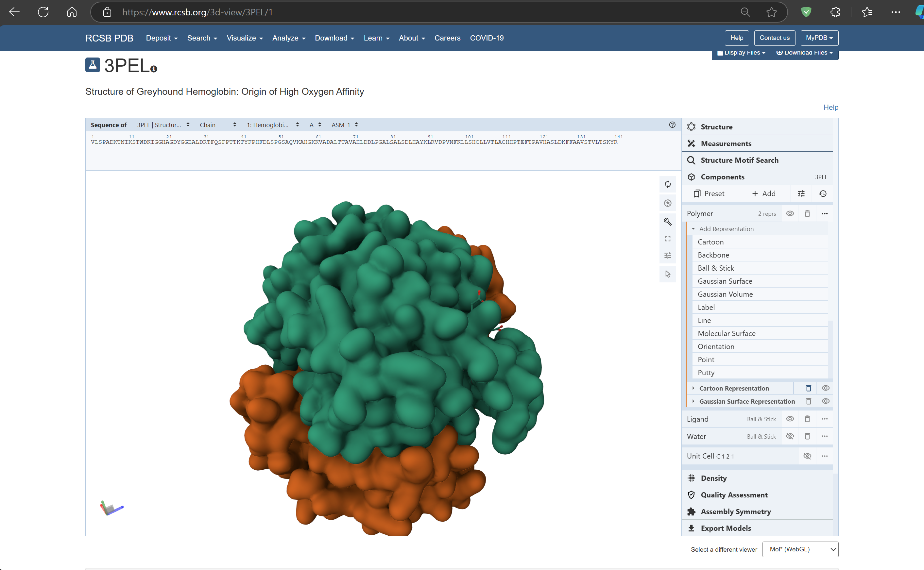Open component history with the clock icon
Screen dimensions: 924x570
(x=823, y=193)
